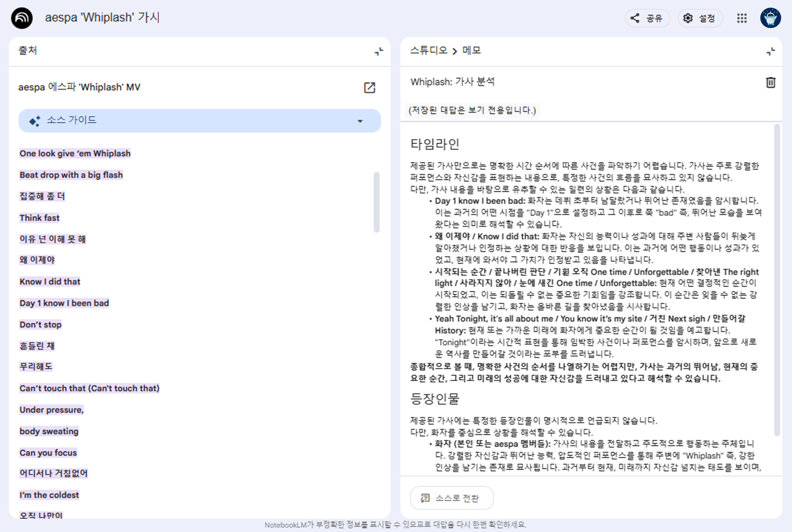Collapse the 출처 (Sources) panel
The image size is (792, 532).
pyautogui.click(x=378, y=51)
